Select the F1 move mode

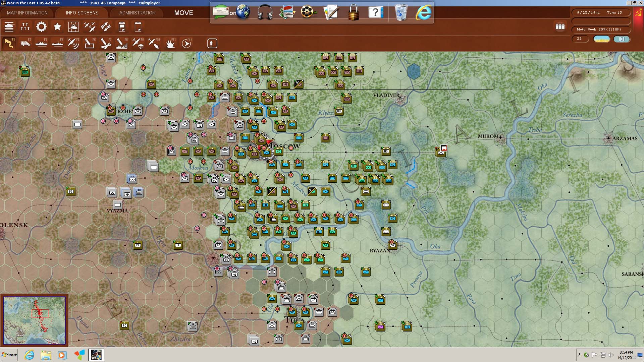[x=9, y=44]
